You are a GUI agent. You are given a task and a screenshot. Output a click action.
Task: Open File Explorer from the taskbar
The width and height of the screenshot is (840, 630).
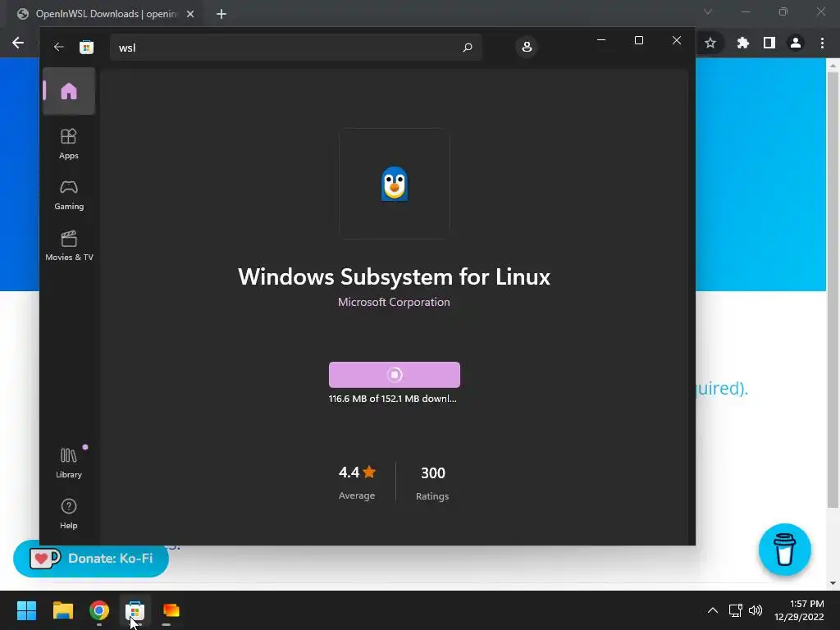point(62,610)
